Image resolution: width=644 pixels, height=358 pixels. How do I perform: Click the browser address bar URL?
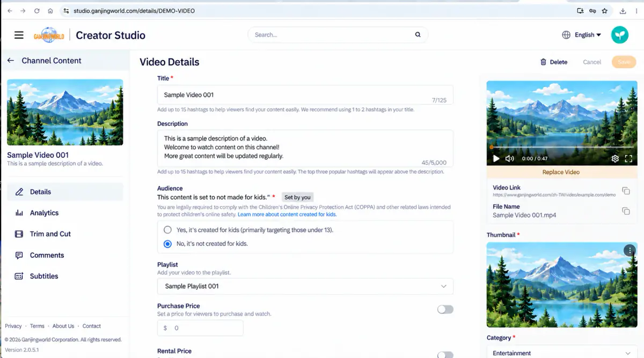(134, 11)
